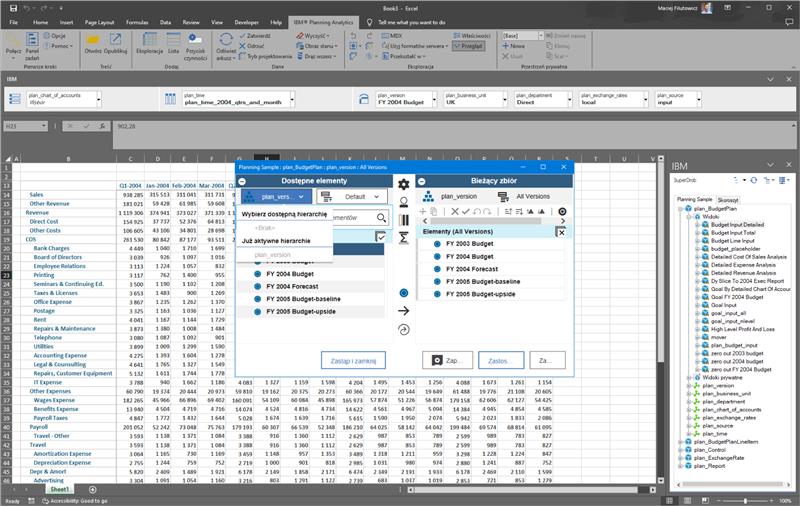The height and width of the screenshot is (506, 800).
Task: Click the sigma calculation icon in set editor
Action: click(404, 236)
